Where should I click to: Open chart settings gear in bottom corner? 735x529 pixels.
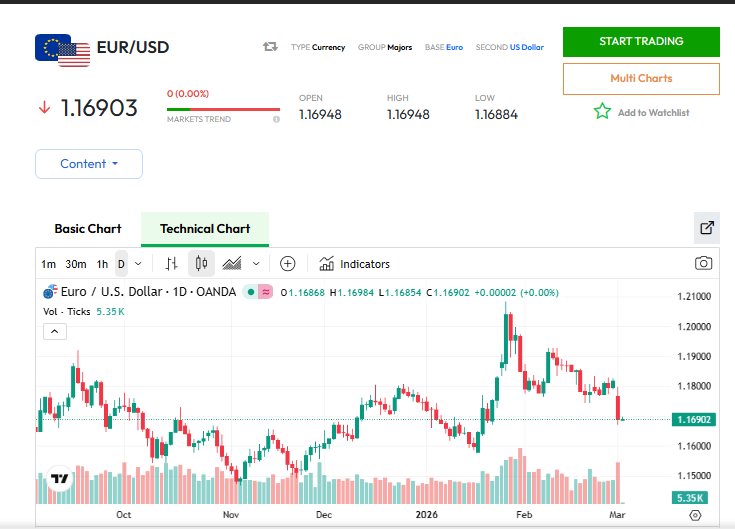tap(696, 515)
